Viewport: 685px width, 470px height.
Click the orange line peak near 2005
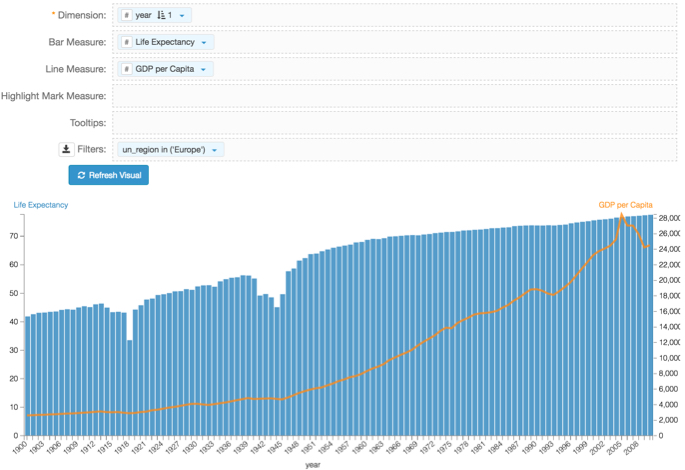[621, 214]
